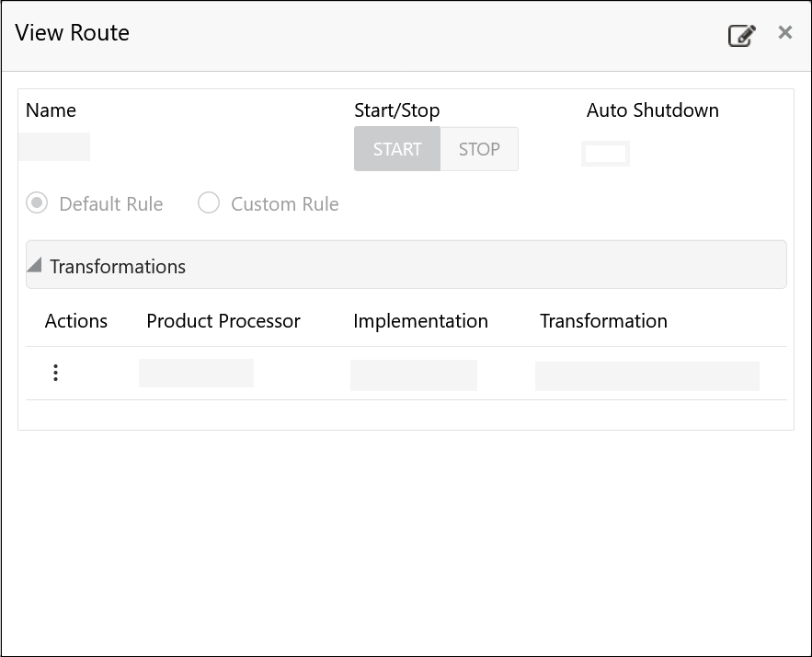Click the Transformation column header
The image size is (812, 657).
point(603,321)
